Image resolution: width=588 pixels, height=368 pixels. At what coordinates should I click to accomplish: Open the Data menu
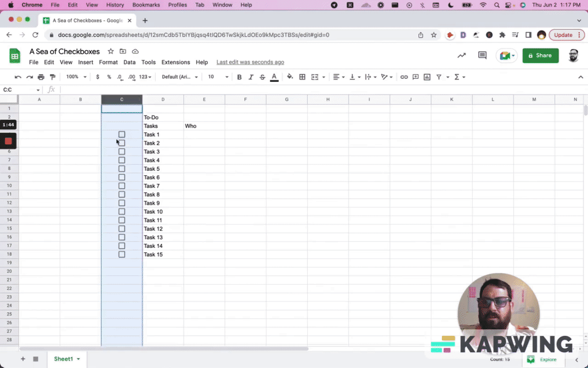click(x=130, y=62)
